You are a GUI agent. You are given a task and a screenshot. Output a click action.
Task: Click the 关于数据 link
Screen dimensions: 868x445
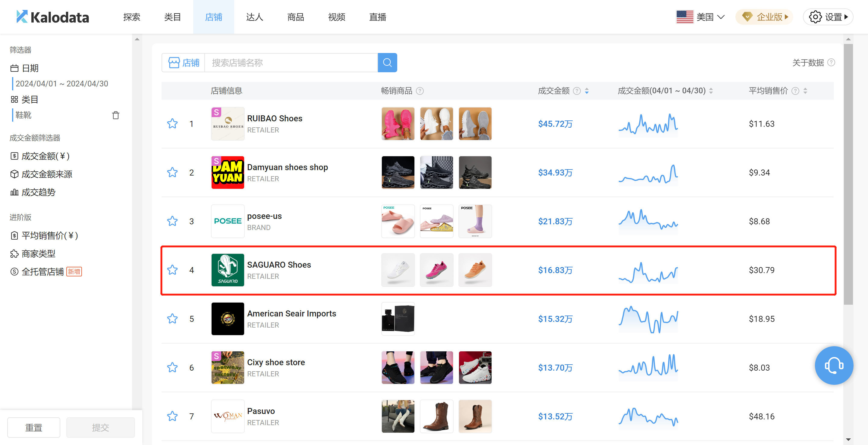[x=808, y=63]
